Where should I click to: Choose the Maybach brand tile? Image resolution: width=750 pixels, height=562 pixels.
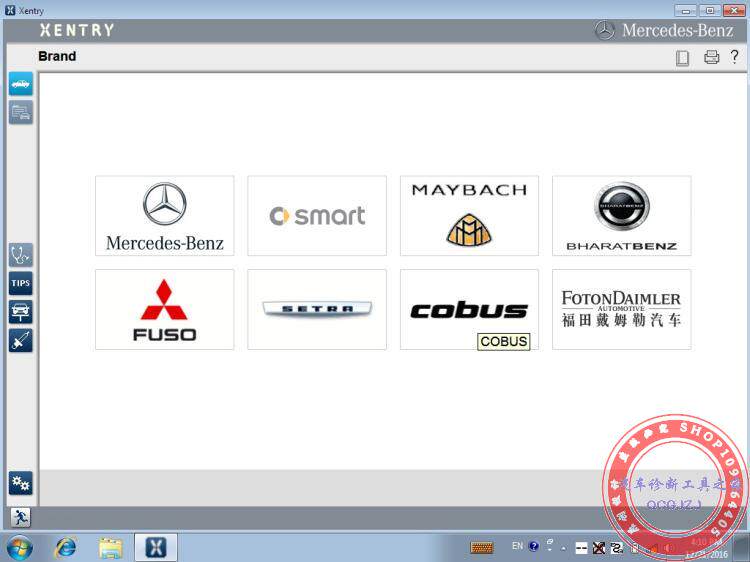pyautogui.click(x=469, y=216)
